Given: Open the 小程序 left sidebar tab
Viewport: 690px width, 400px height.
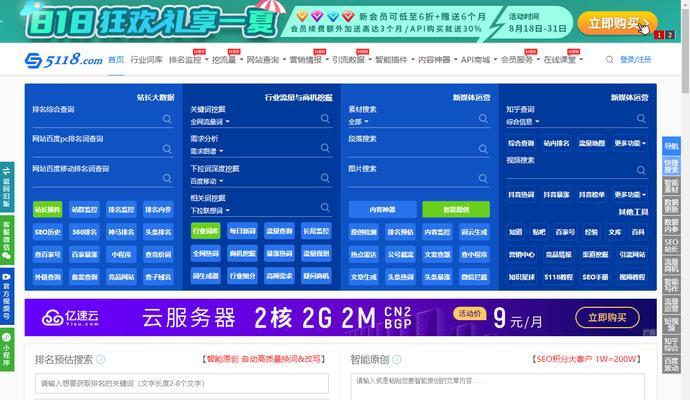Looking at the screenshot, I should (7, 349).
